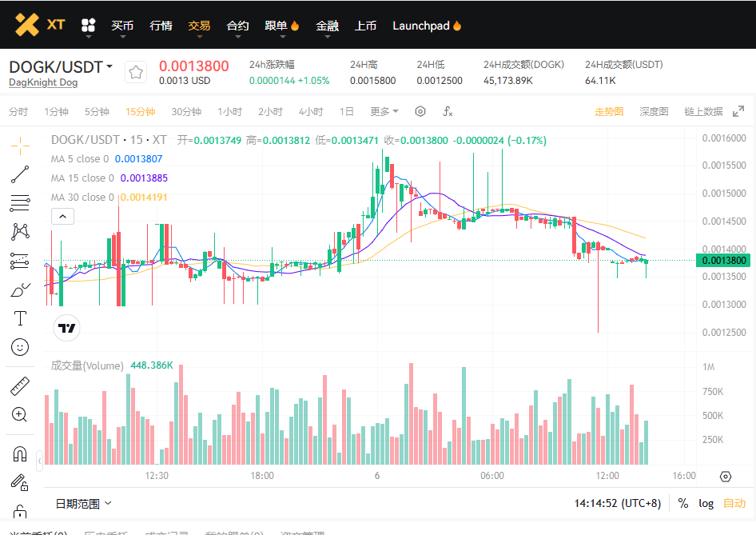Select the 1小时 timeframe

pos(229,112)
